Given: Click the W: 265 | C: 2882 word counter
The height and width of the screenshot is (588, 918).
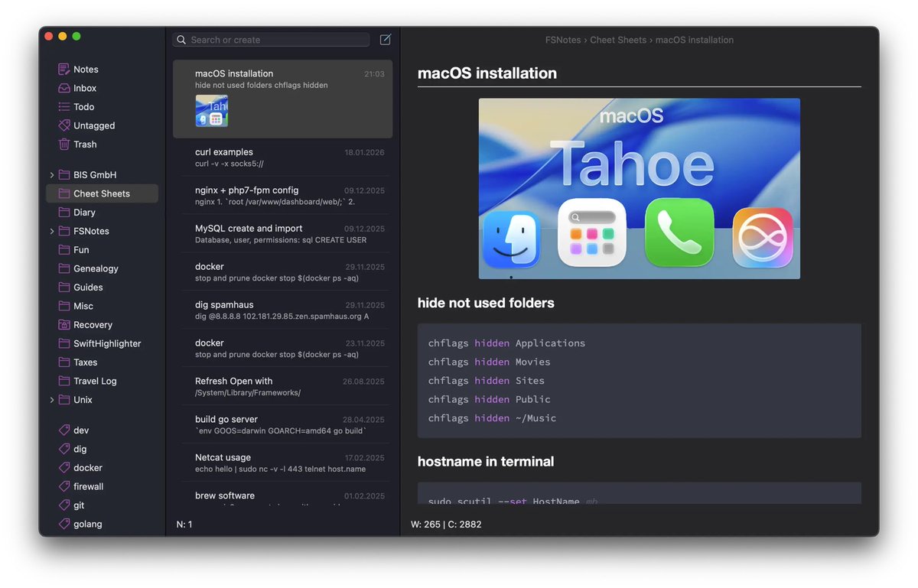Looking at the screenshot, I should click(446, 525).
